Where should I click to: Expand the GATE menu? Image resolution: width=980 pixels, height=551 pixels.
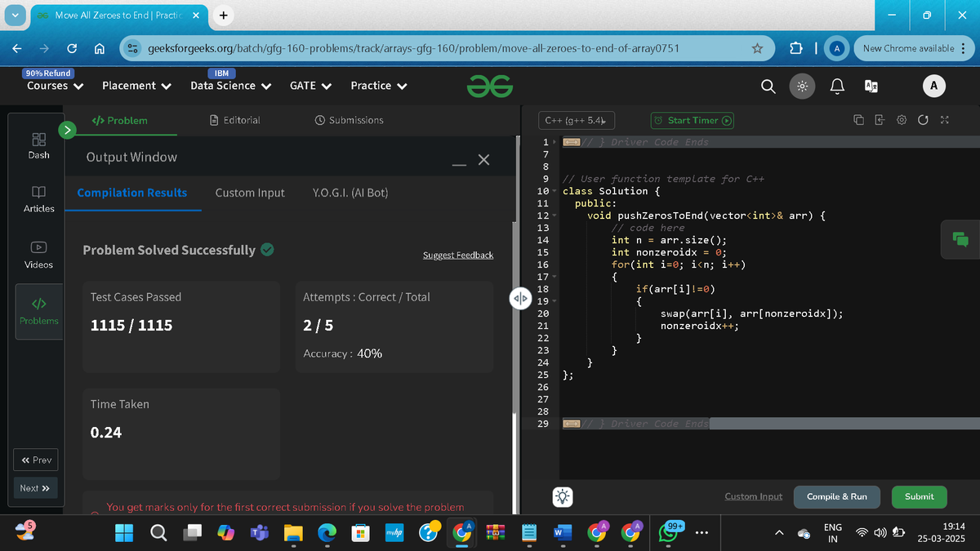[310, 86]
